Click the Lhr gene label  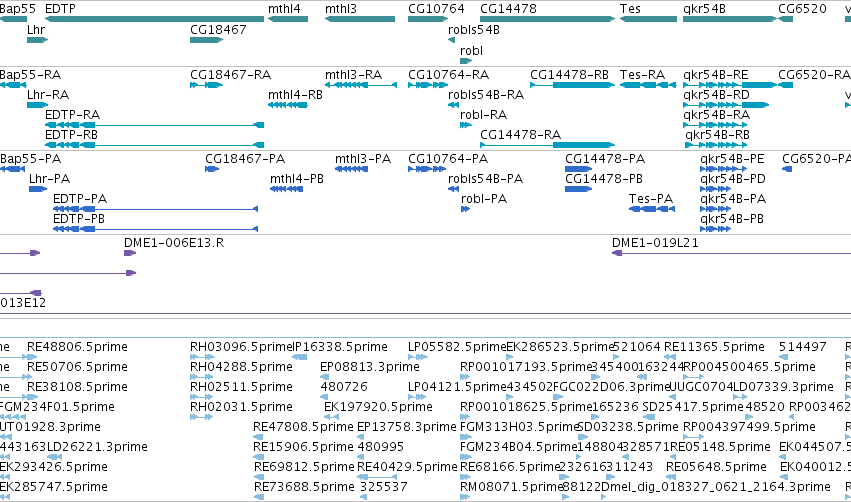36,29
